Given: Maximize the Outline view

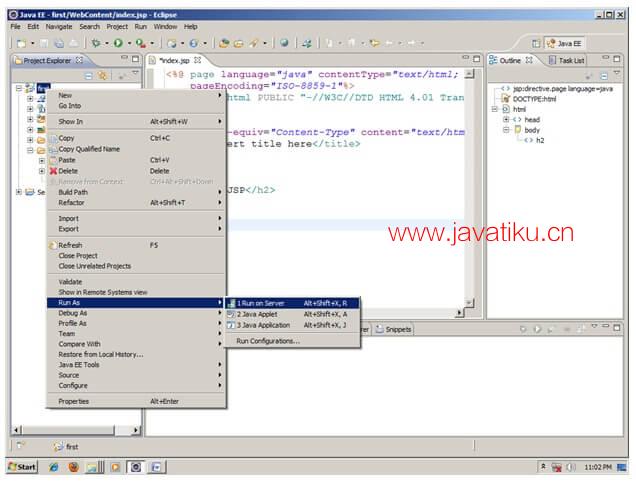Looking at the screenshot, I should [x=617, y=59].
